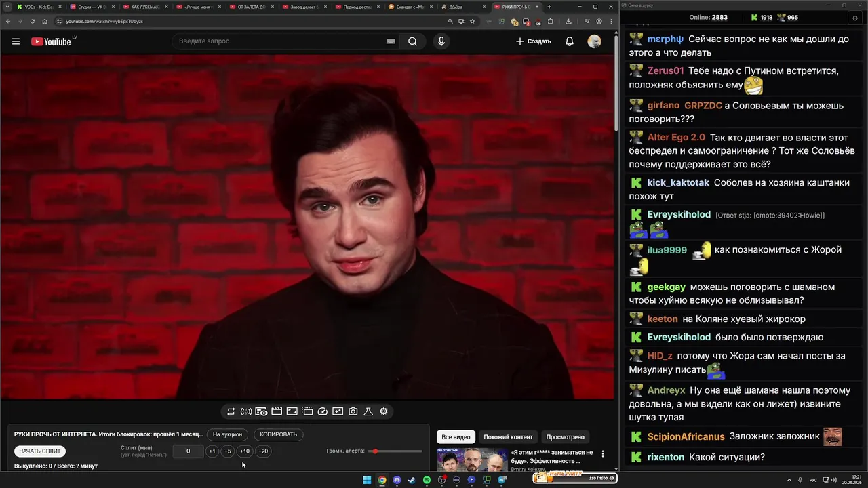Open the account avatar menu

point(594,41)
